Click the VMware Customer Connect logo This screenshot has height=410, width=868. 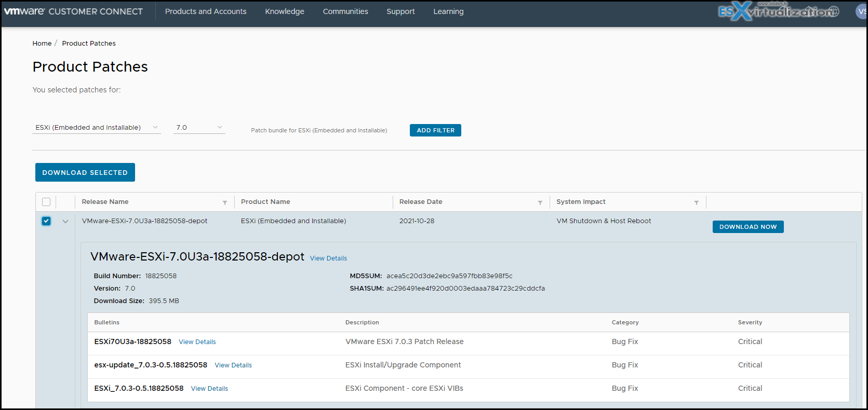point(73,11)
